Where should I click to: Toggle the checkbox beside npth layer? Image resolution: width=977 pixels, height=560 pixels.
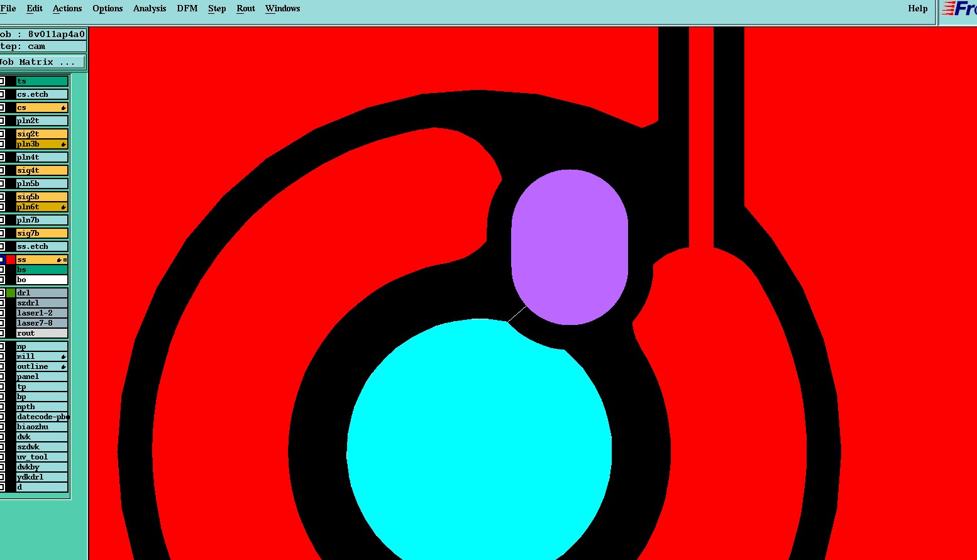(x=2, y=407)
